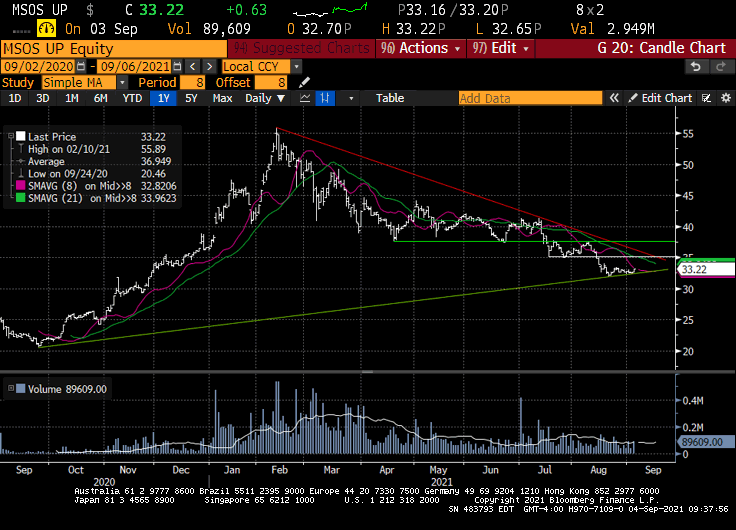Viewport: 736px width, 530px height.
Task: Click the Offset value field
Action: (x=270, y=83)
